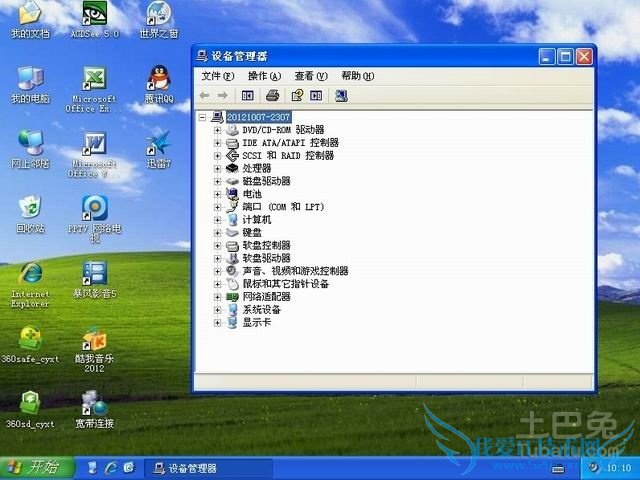Expand SCSI 和 RAID 控制器 node
The width and height of the screenshot is (640, 480).
pyautogui.click(x=217, y=156)
